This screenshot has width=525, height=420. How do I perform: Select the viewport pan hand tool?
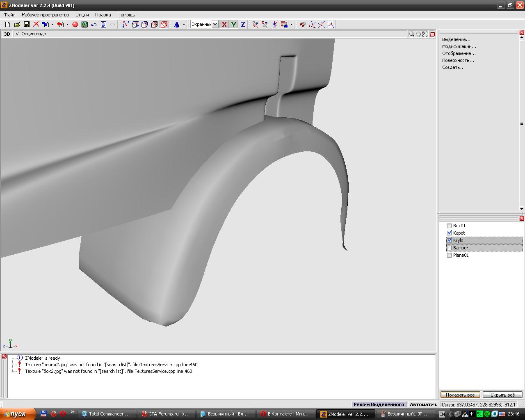(x=418, y=34)
